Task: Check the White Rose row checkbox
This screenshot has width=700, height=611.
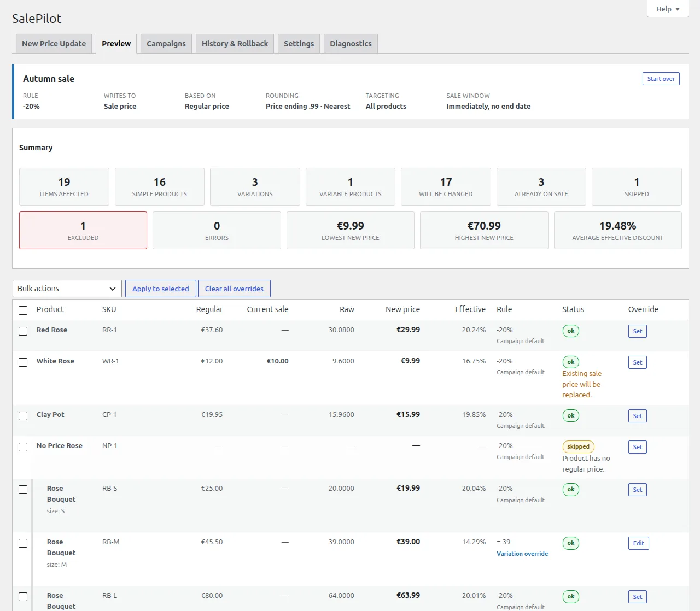Action: (23, 362)
